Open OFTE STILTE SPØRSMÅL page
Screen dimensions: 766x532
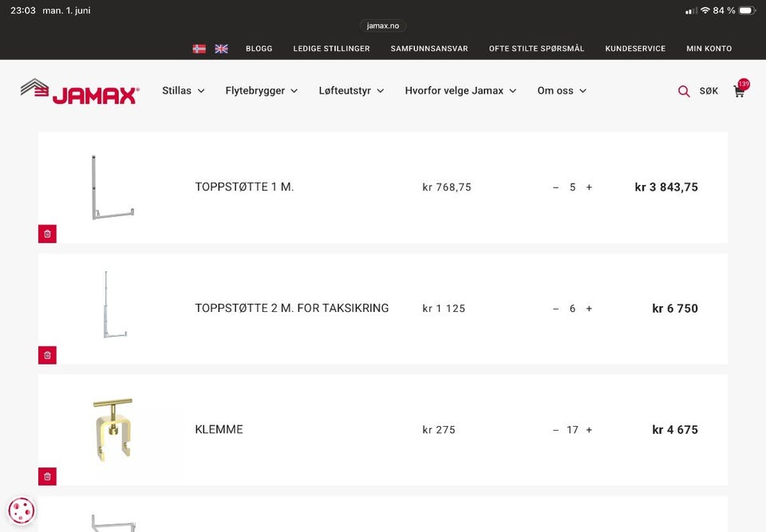(x=536, y=49)
